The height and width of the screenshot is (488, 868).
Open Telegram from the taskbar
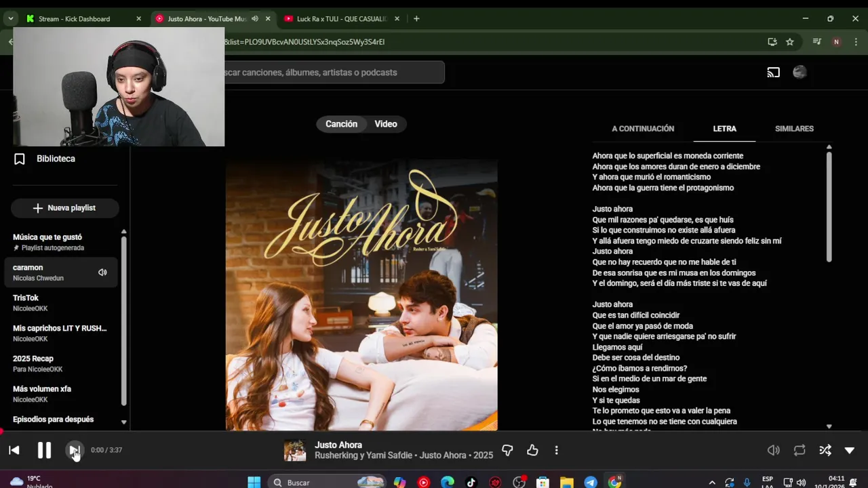[x=591, y=482]
